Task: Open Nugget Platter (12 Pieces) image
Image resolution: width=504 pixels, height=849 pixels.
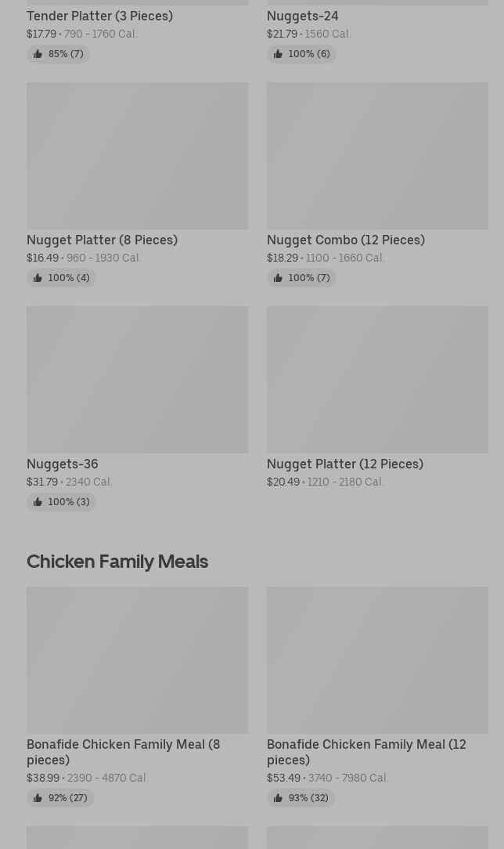Action: coord(377,380)
